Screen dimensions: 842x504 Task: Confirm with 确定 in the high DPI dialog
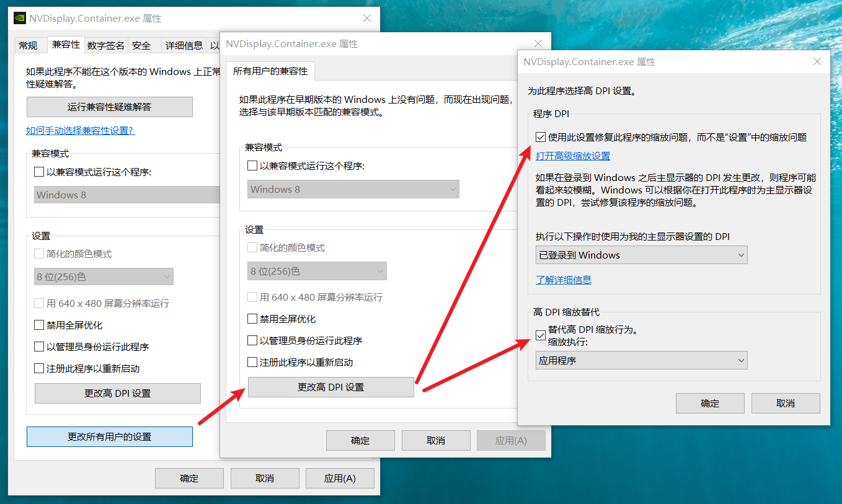(710, 403)
